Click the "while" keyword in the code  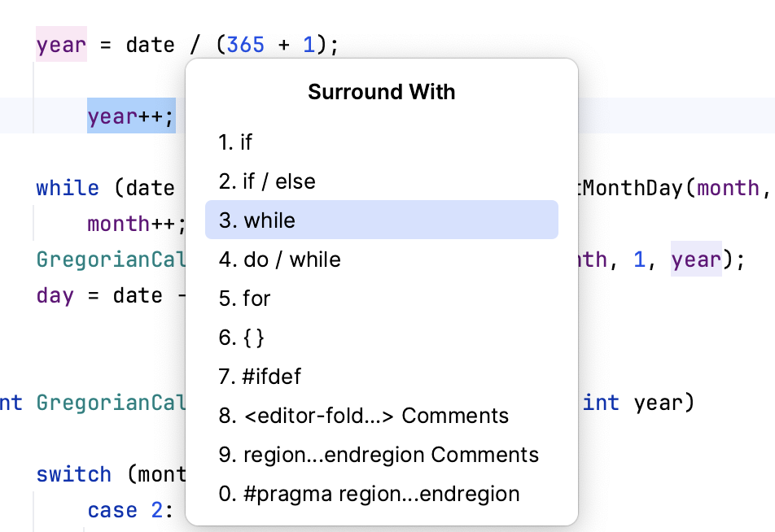click(x=67, y=187)
